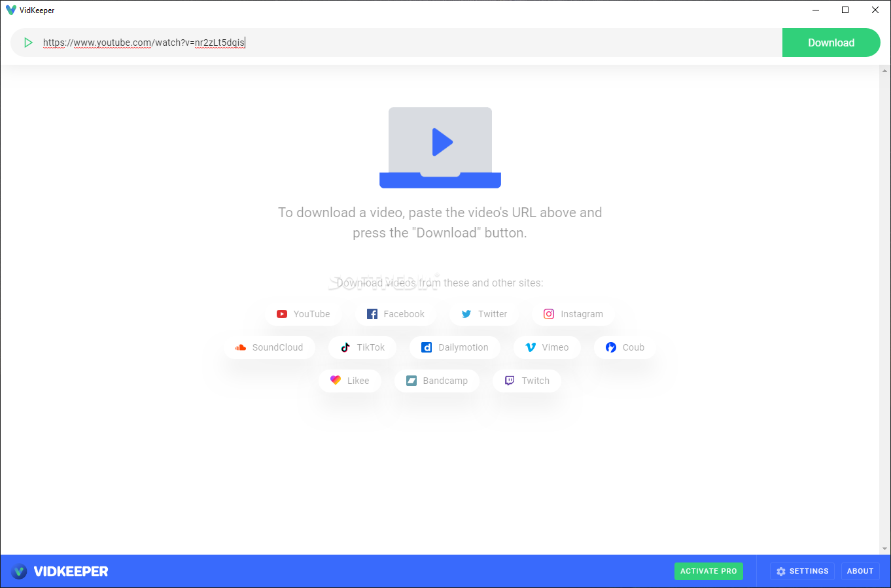
Task: Click the Vimeo logo icon
Action: 531,347
